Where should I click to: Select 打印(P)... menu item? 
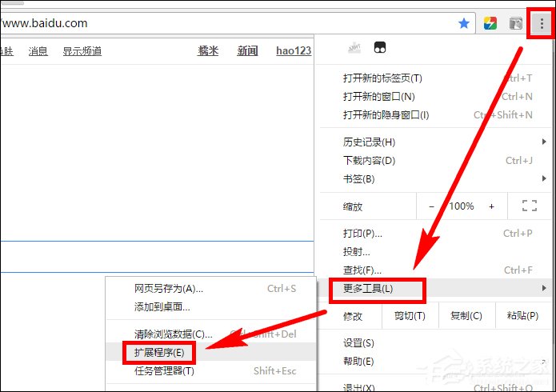[437, 234]
